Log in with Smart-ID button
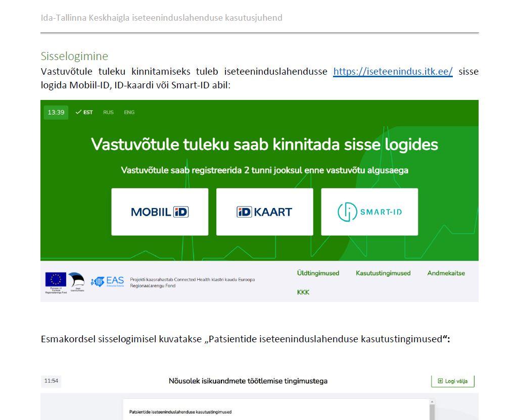Image resolution: width=515 pixels, height=420 pixels. pos(369,212)
